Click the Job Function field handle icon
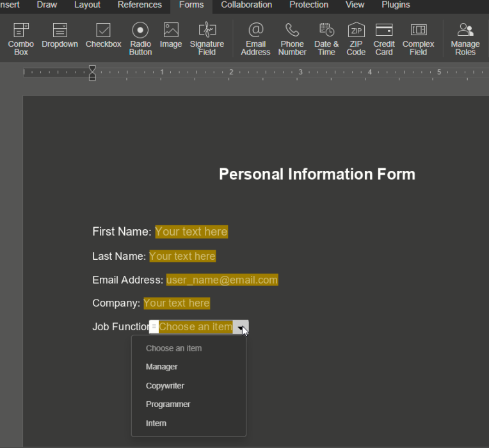 (x=154, y=326)
